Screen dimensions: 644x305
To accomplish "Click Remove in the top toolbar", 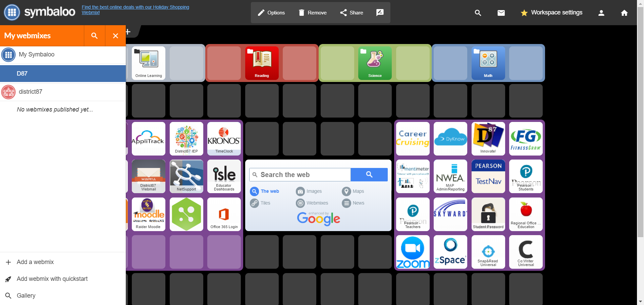I will point(312,13).
